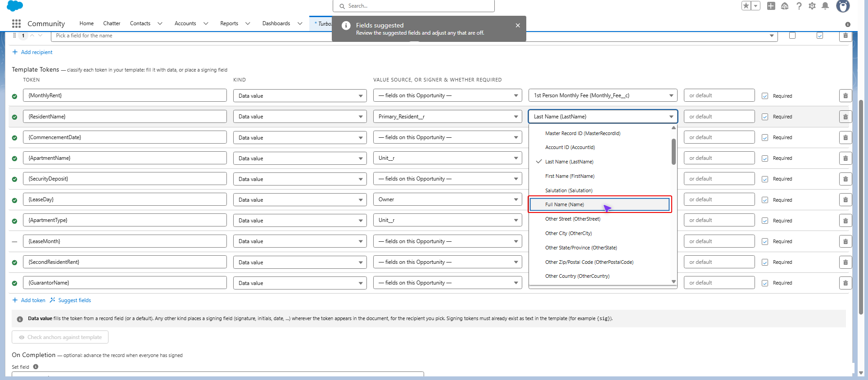Delete the {ResidentName} token row
Image resolution: width=868 pixels, height=380 pixels.
coord(845,117)
